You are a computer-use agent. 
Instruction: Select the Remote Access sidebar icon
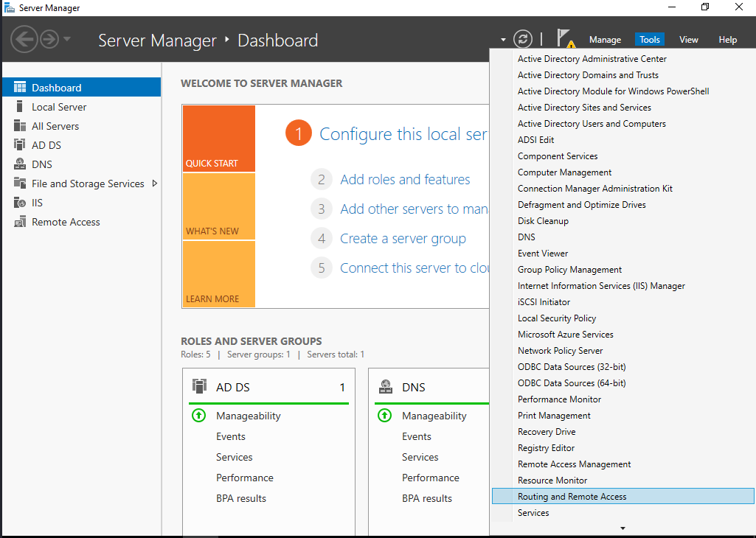20,222
